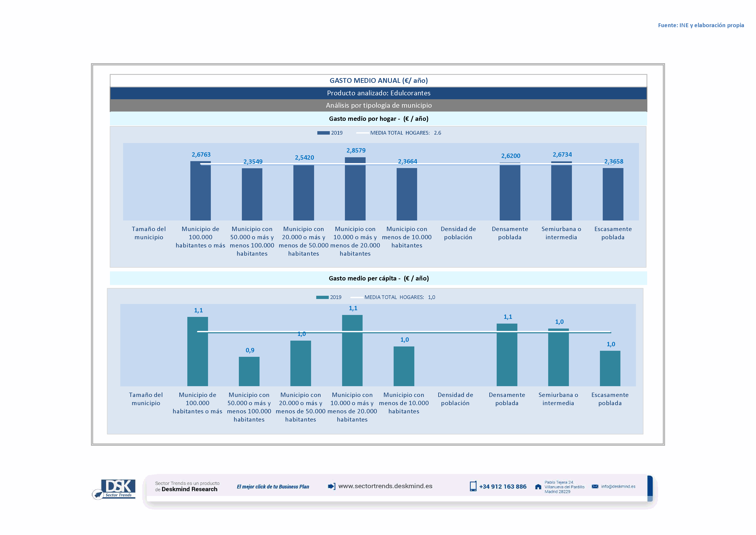Click the Fuente: INE y elaboración propia text

coord(701,25)
